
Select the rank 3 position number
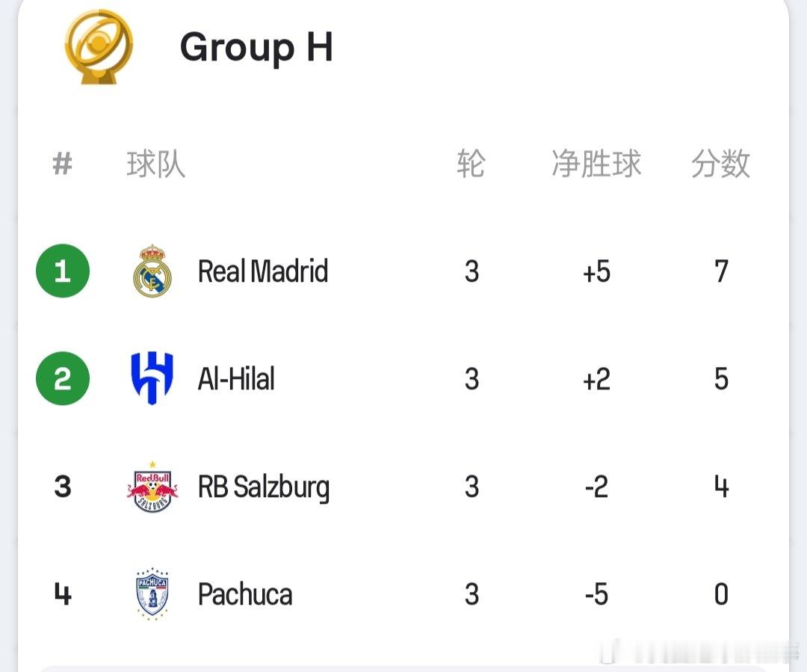(63, 487)
